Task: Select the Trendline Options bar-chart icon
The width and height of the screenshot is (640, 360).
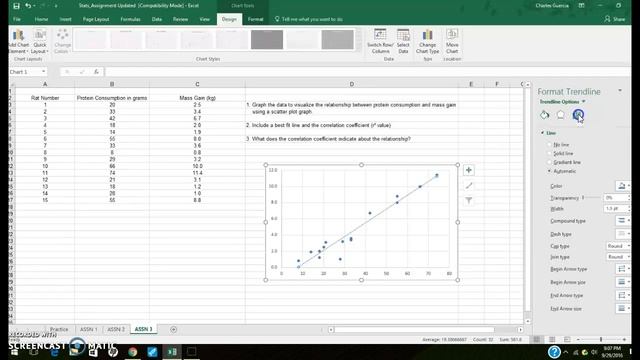Action: [x=578, y=115]
